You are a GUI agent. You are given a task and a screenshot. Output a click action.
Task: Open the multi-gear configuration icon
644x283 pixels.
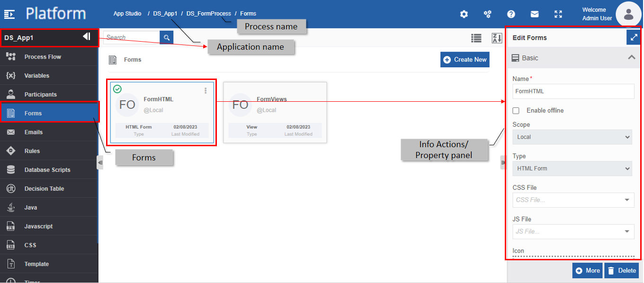pyautogui.click(x=487, y=14)
